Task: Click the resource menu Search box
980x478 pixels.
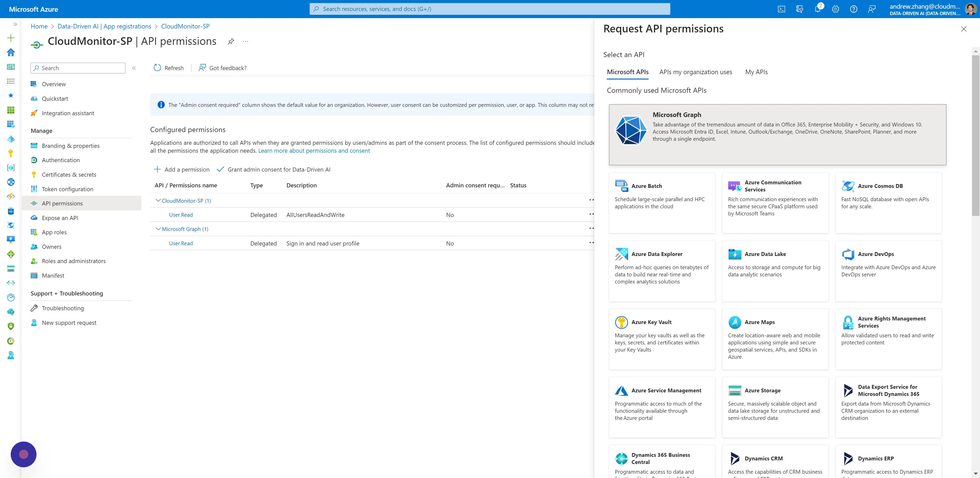Action: [78, 68]
